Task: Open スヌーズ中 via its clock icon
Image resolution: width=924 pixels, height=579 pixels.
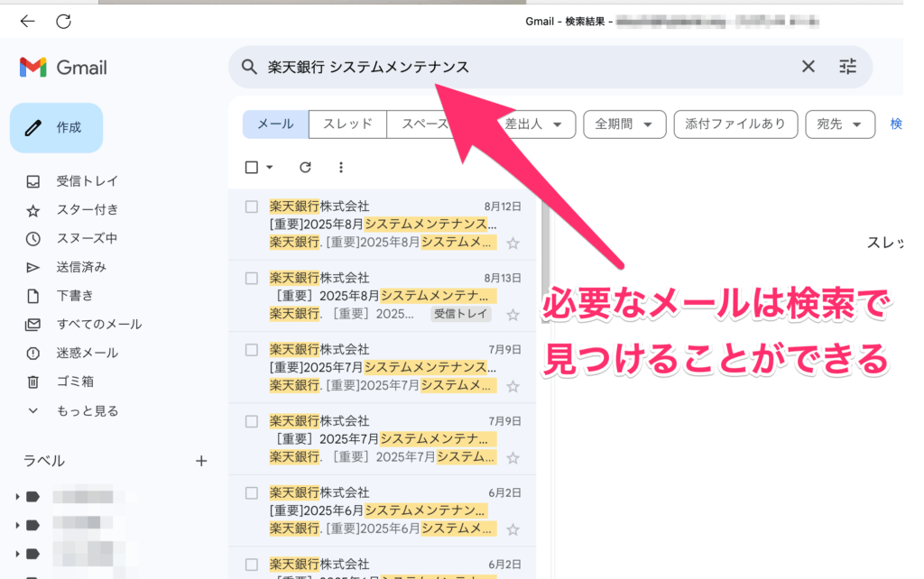Action: point(33,239)
